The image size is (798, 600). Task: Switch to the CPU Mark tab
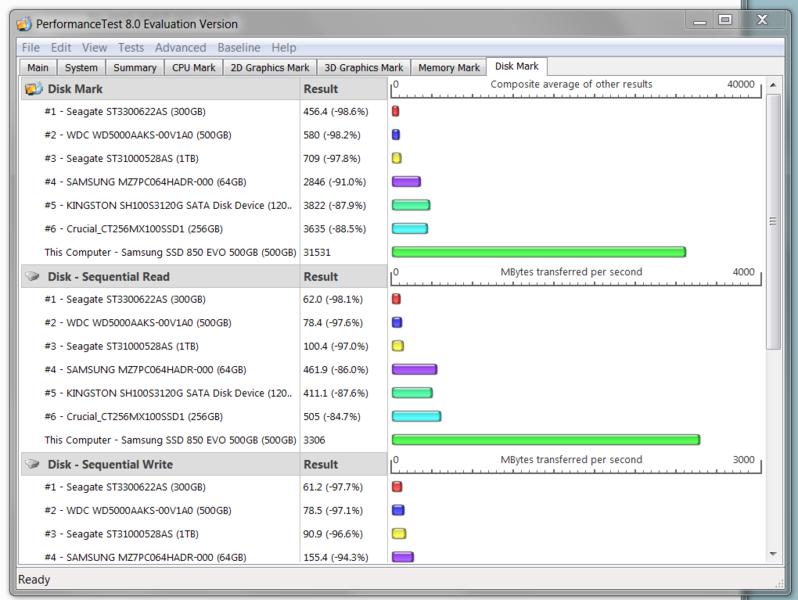[x=193, y=68]
